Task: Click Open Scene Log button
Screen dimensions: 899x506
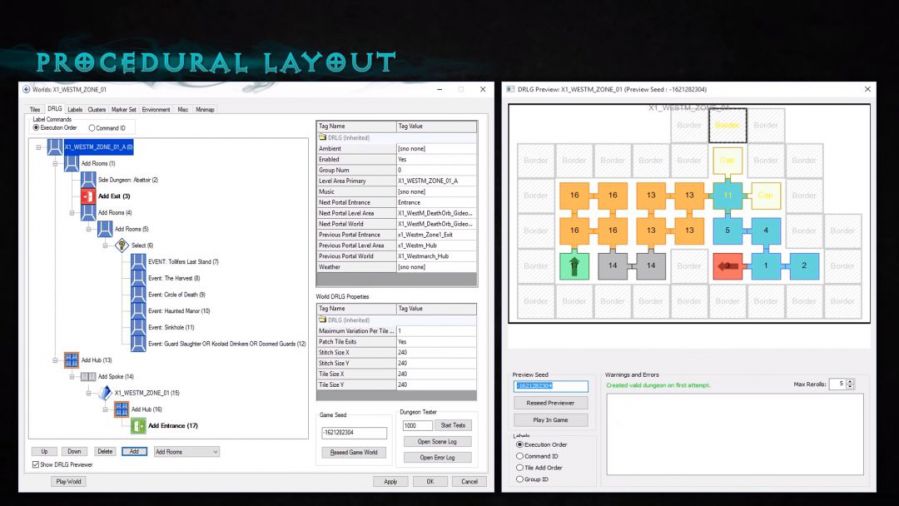Action: coord(437,441)
